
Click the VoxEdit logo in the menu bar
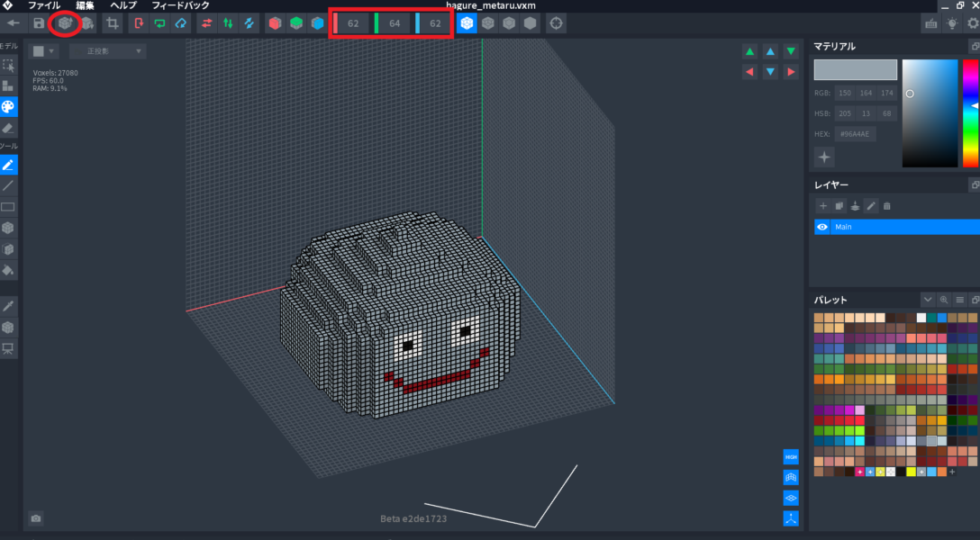click(7, 5)
